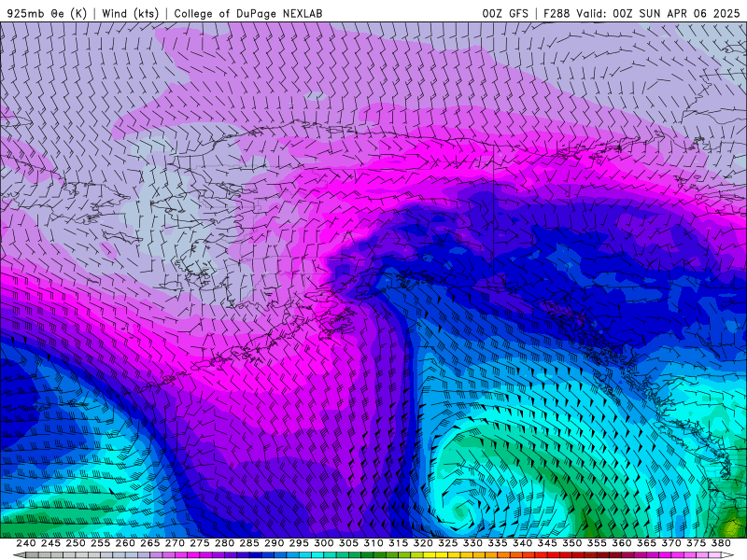Click the 325 color scale label
Screen dimensions: 747x560
448,543
